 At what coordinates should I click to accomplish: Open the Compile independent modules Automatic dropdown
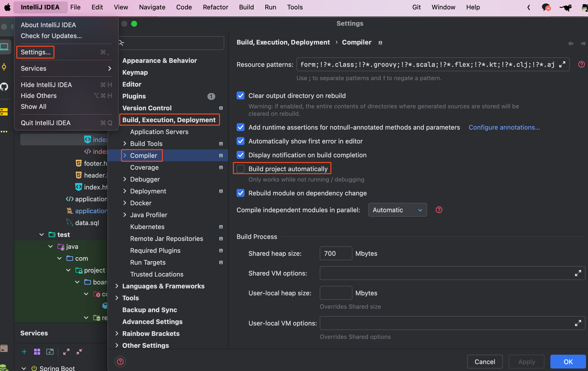click(x=397, y=210)
